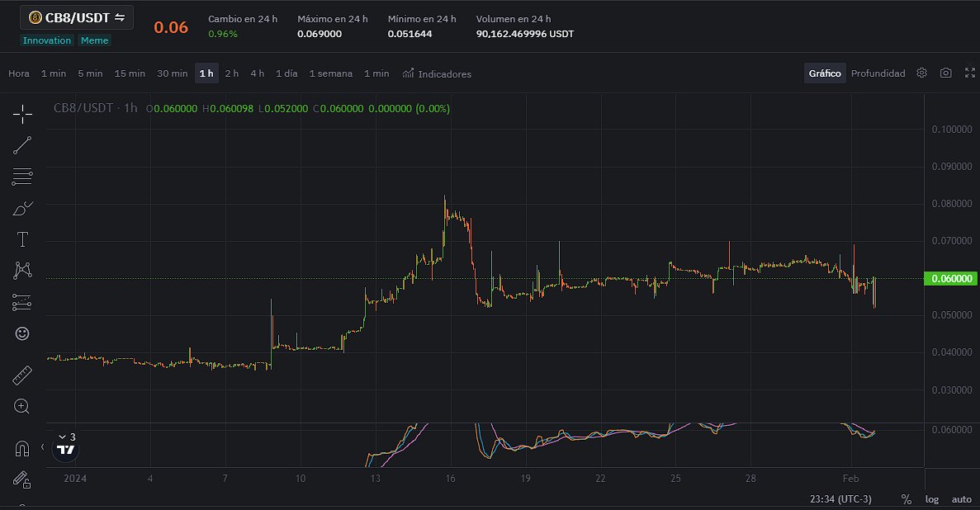This screenshot has height=510, width=980.
Task: Toggle the lock all drawings tool
Action: pos(22,480)
